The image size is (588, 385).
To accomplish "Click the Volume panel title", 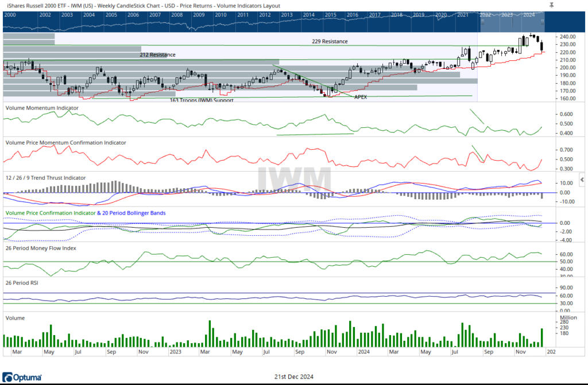I will coord(14,317).
